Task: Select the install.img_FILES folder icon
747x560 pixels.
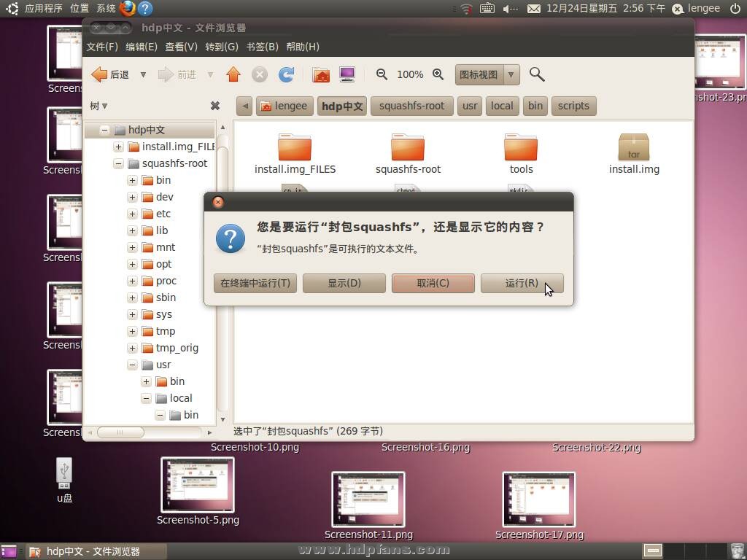Action: (x=295, y=147)
